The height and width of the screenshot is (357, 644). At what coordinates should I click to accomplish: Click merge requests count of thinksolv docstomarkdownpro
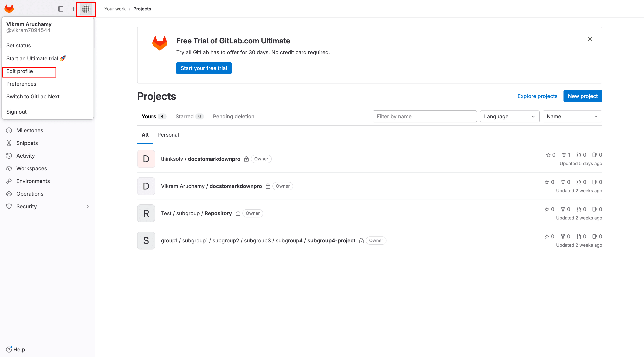pyautogui.click(x=581, y=155)
